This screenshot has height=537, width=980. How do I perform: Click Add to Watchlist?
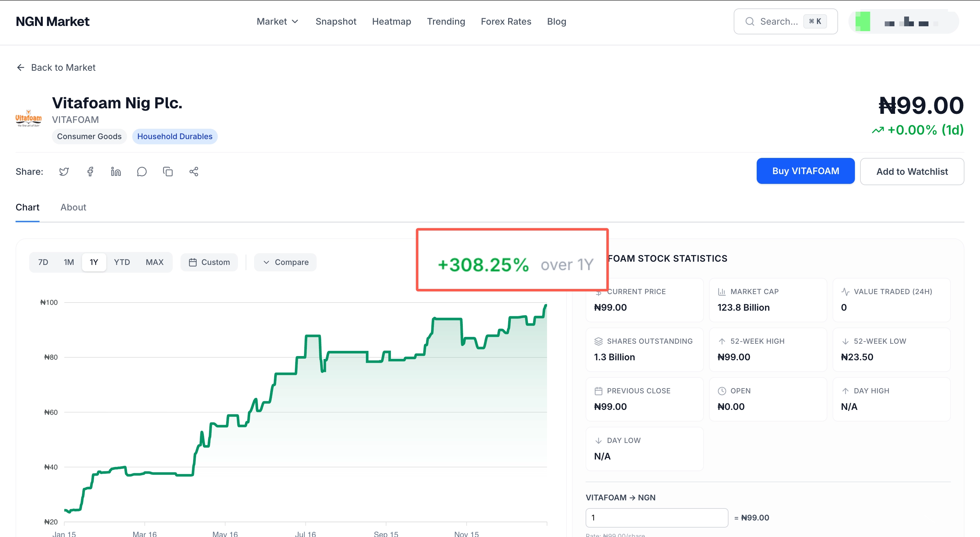(x=912, y=172)
